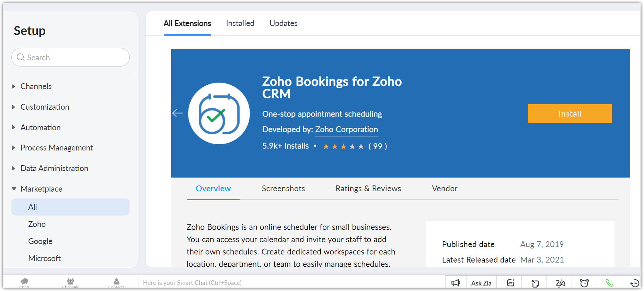Open the Screenshots tab
This screenshot has width=644, height=291.
283,189
